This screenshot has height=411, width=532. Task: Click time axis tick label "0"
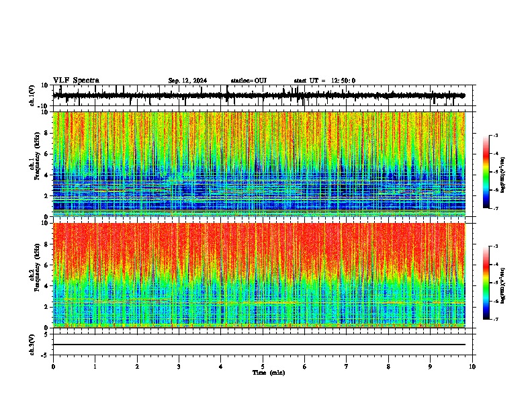click(x=53, y=367)
